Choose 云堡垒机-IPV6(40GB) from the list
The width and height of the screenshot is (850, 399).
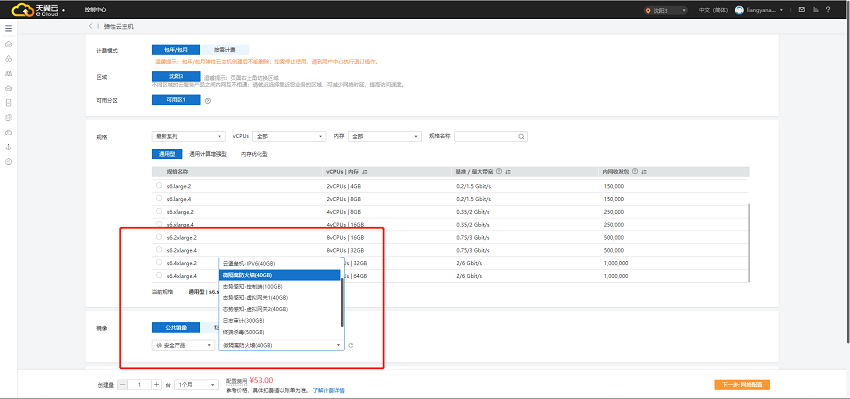(280, 263)
